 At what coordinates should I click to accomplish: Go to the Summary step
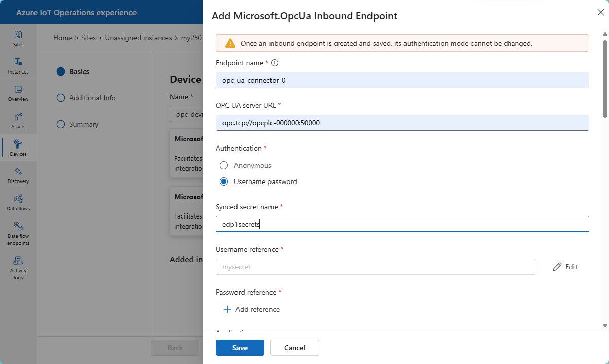[83, 124]
